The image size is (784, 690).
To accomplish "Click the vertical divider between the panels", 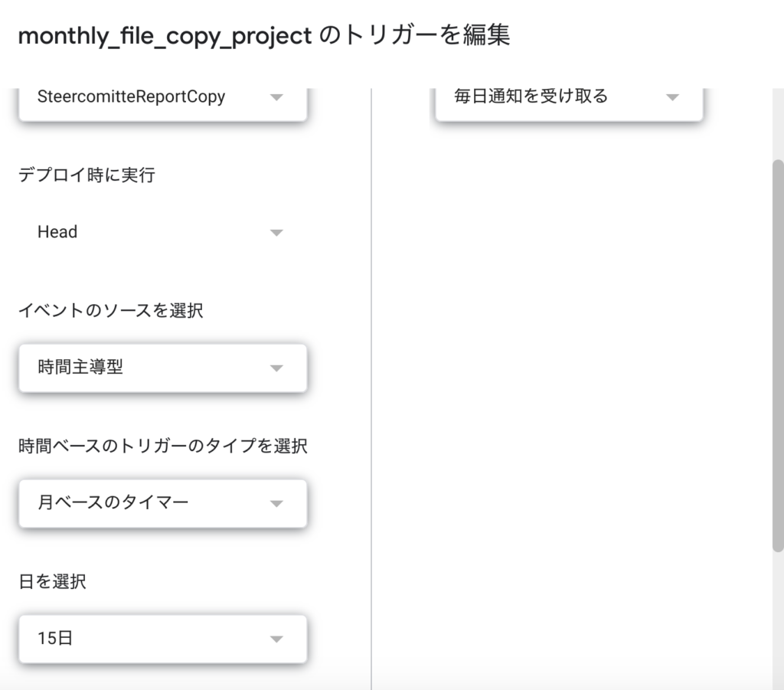I will pos(371,389).
